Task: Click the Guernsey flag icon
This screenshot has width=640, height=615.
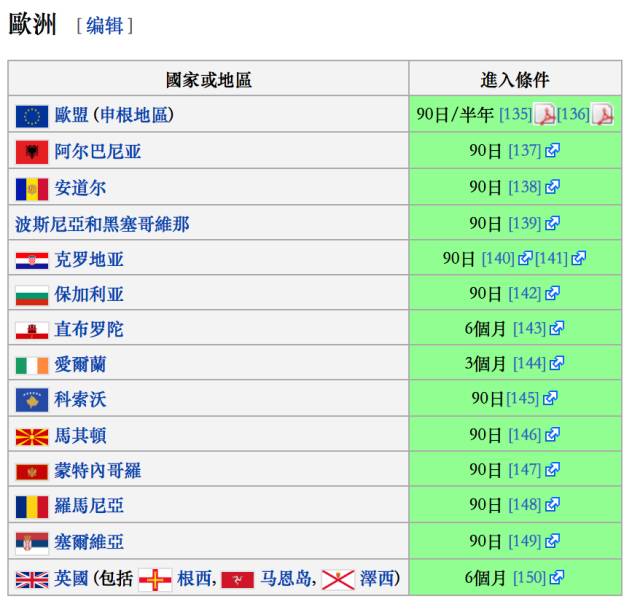Action: tap(155, 578)
